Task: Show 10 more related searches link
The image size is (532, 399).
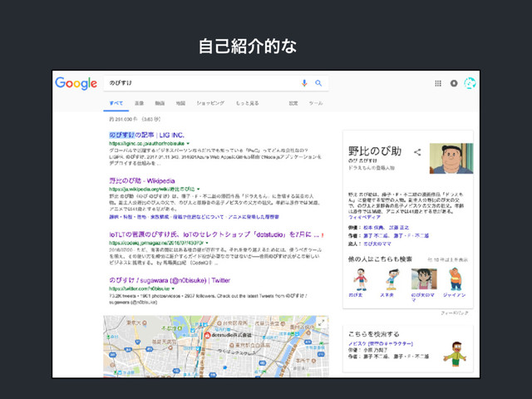Action: pyautogui.click(x=447, y=260)
